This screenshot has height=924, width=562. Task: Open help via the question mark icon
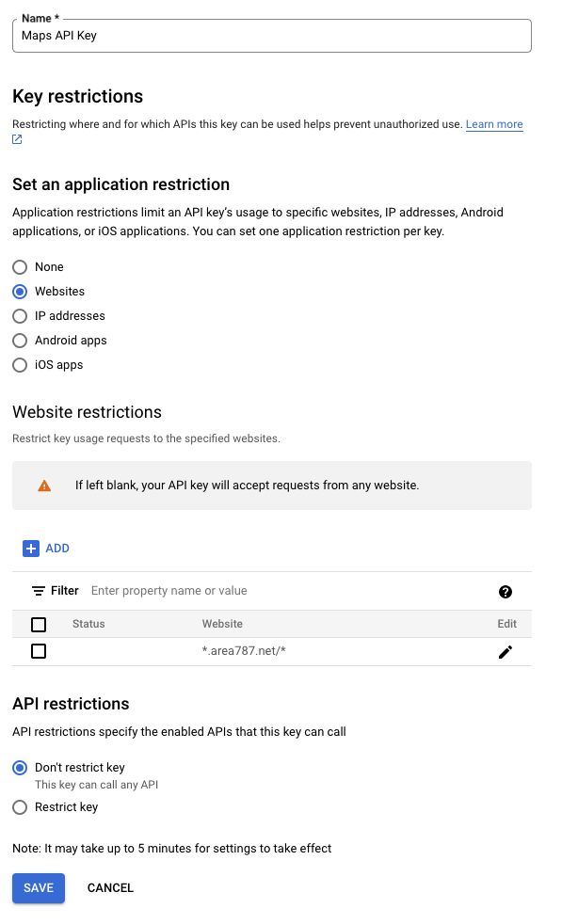pos(506,591)
